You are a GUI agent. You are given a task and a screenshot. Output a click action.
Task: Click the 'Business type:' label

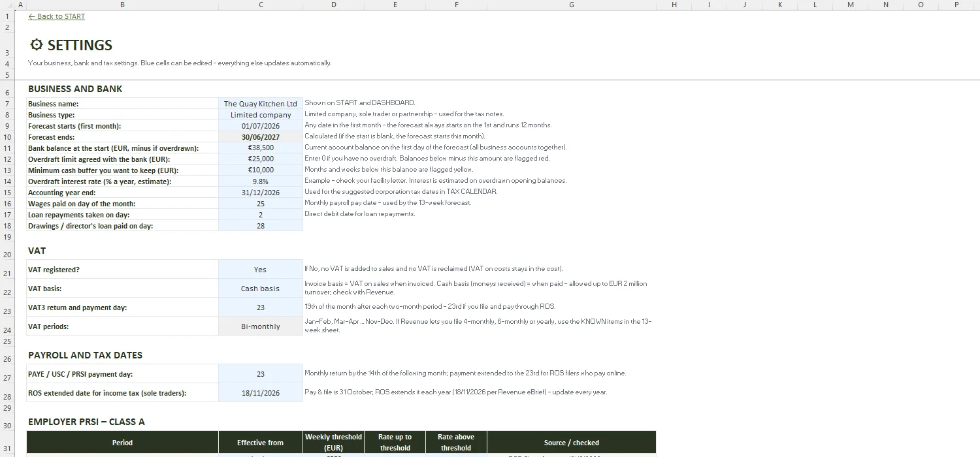pyautogui.click(x=52, y=115)
